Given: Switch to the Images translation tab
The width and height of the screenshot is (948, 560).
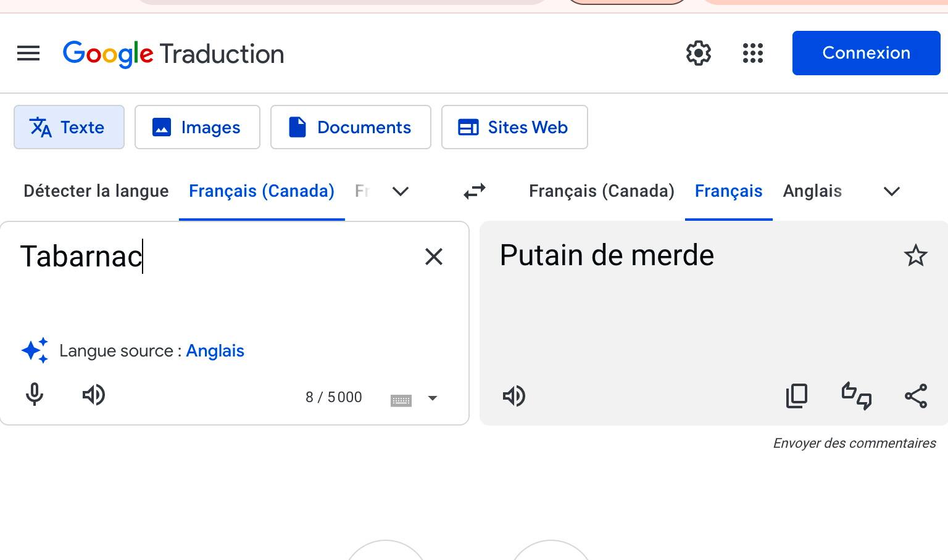Looking at the screenshot, I should coord(197,127).
